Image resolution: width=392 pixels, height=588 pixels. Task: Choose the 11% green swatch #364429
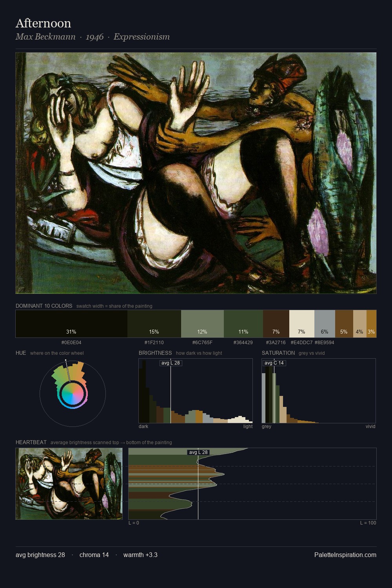point(243,324)
